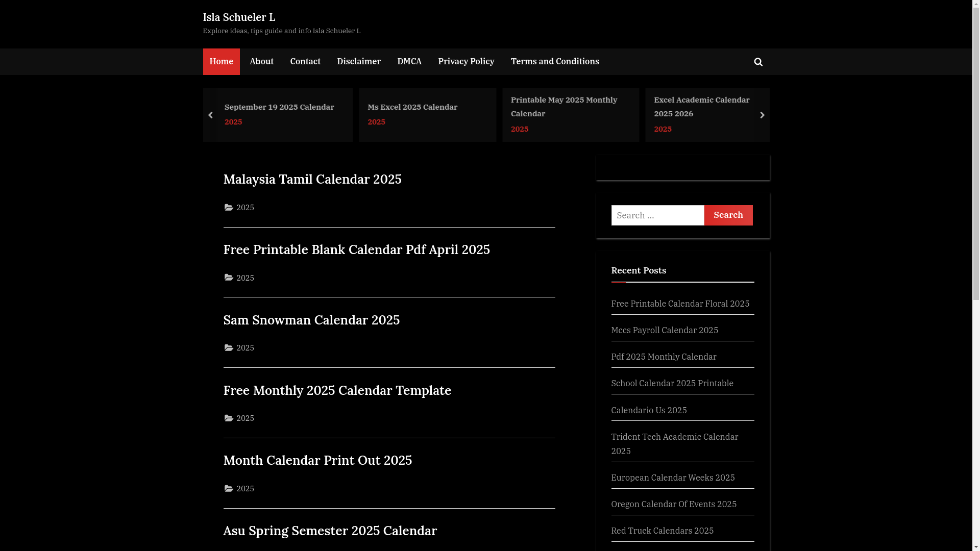Open the search toggle magnifier icon
Image resolution: width=980 pixels, height=551 pixels.
pos(758,62)
